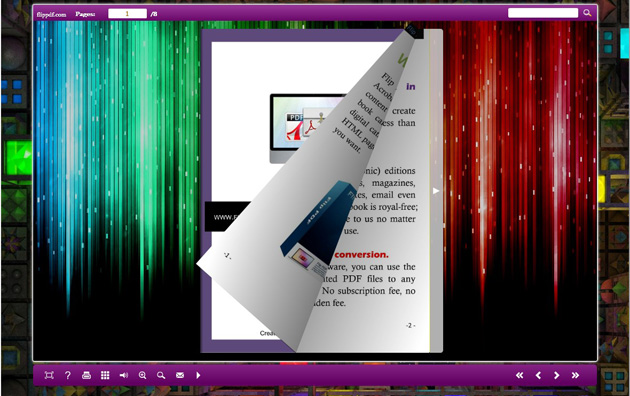Click the page number input field

[x=127, y=14]
